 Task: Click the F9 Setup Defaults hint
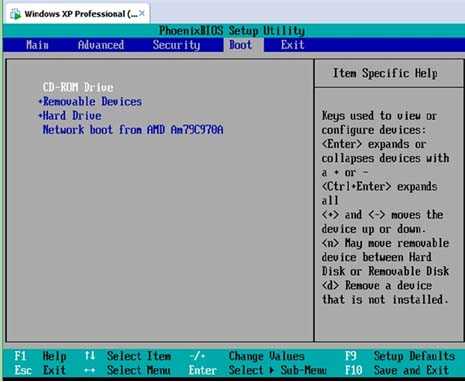(400, 356)
